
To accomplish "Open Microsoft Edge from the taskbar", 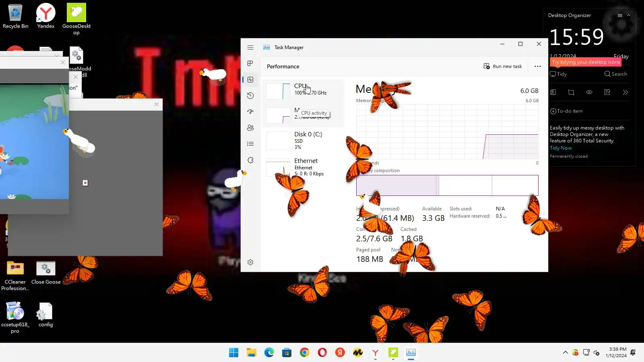I will click(x=269, y=353).
